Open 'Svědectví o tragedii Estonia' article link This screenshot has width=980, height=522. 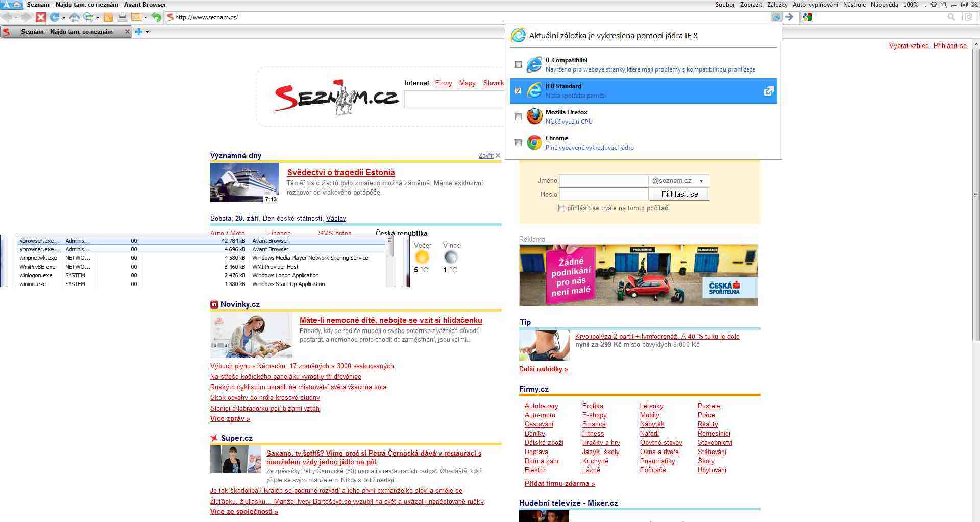(x=341, y=173)
